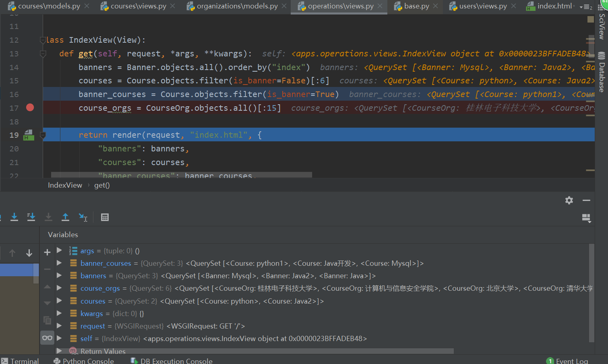Image resolution: width=608 pixels, height=364 pixels.
Task: Click get() in the breadcrumb bar
Action: (x=102, y=185)
